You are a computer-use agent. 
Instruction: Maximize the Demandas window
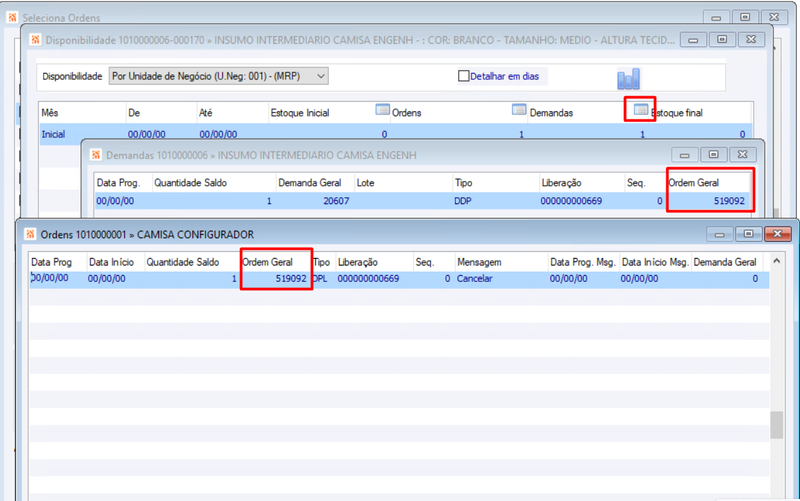click(713, 154)
